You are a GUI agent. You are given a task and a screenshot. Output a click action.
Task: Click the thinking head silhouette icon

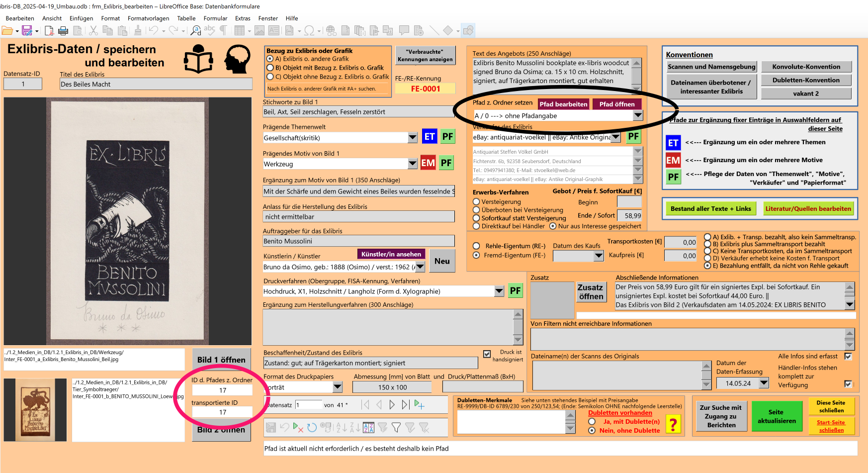pos(237,59)
